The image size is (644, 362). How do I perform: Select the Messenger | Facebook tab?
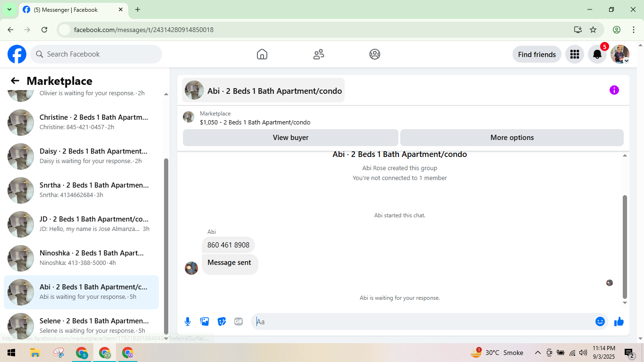coord(73,9)
